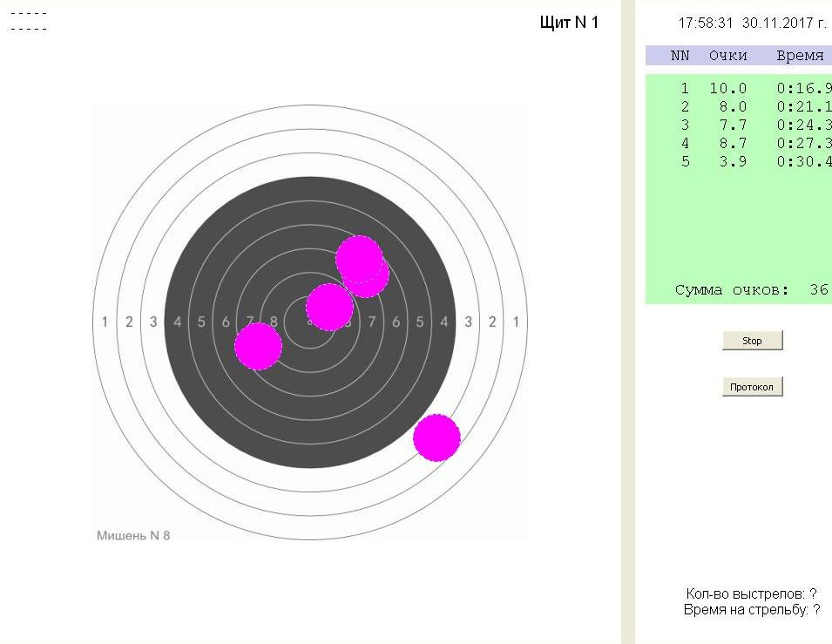
Task: Click the Кол-во выстрелов text
Action: [x=751, y=593]
